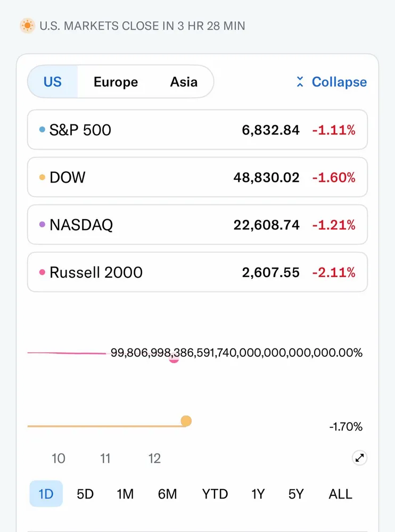Choose the 1M time range
Viewport: 395px width, 532px height.
[125, 494]
